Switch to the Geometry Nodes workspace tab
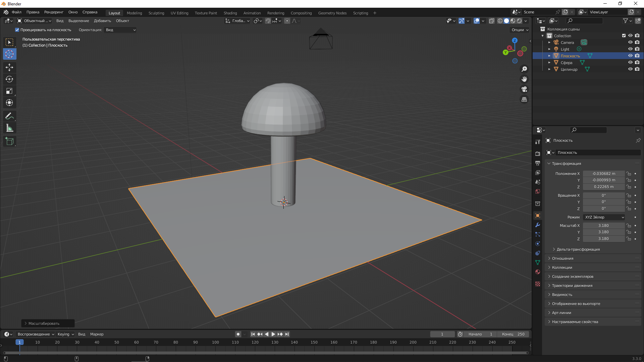This screenshot has height=362, width=644. click(x=332, y=13)
